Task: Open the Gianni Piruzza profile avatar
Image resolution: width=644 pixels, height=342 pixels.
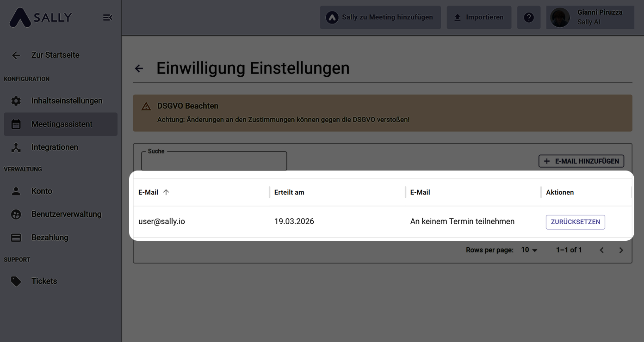Action: coord(560,18)
